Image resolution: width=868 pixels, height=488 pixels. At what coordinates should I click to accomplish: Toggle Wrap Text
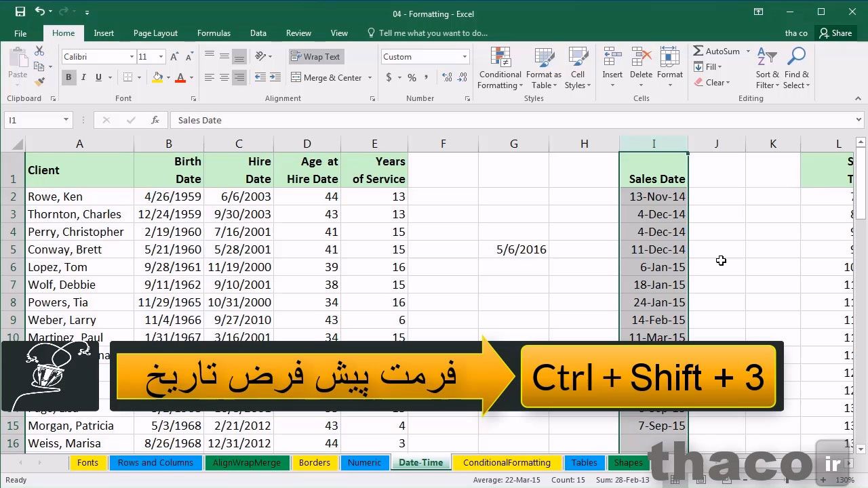coord(315,57)
